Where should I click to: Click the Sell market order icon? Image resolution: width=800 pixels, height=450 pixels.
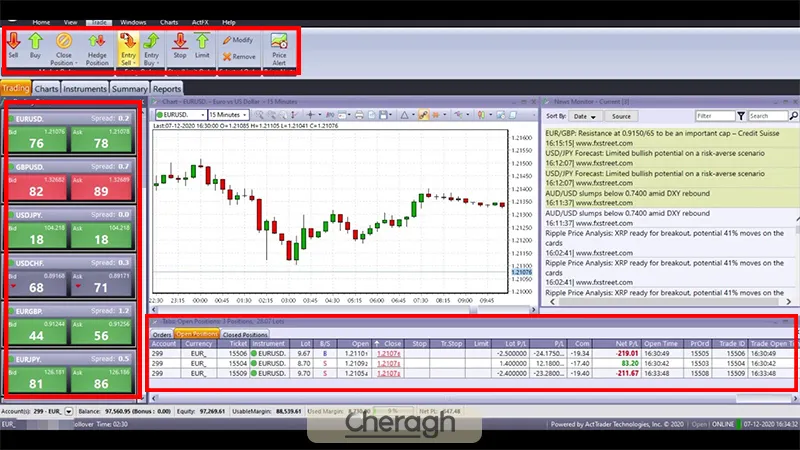click(x=13, y=45)
